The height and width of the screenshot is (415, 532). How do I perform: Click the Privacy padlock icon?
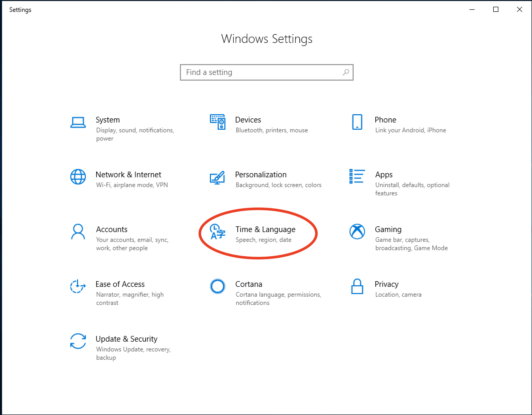pos(357,286)
